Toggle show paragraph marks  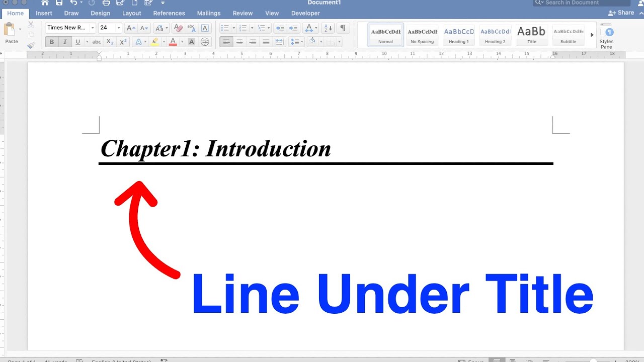click(343, 28)
